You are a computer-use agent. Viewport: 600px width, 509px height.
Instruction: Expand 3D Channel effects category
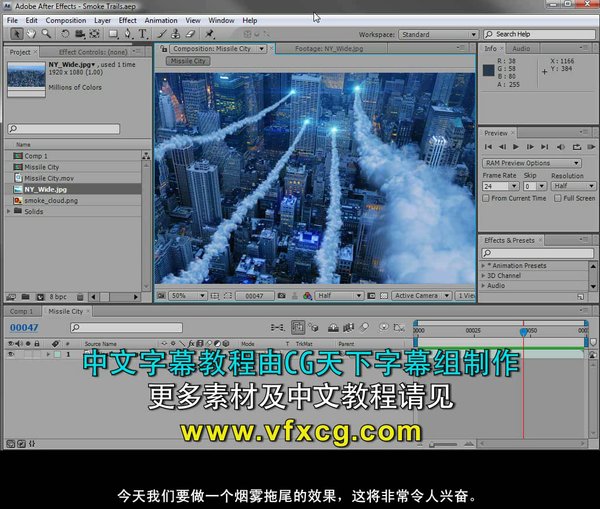coord(483,276)
